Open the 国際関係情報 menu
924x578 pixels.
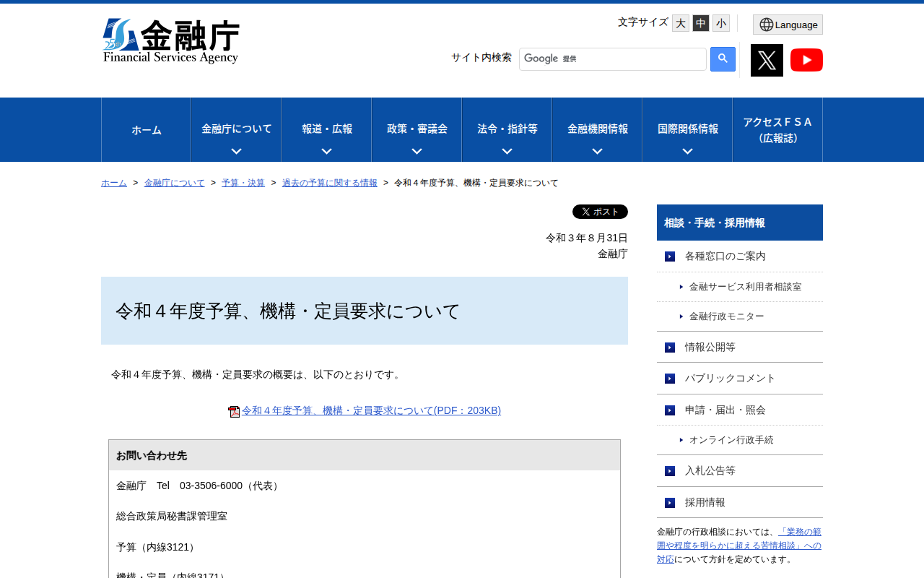[x=687, y=129]
